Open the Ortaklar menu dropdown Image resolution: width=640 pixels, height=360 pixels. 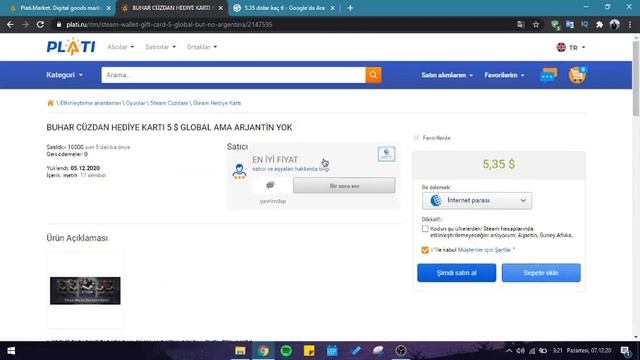coord(202,47)
